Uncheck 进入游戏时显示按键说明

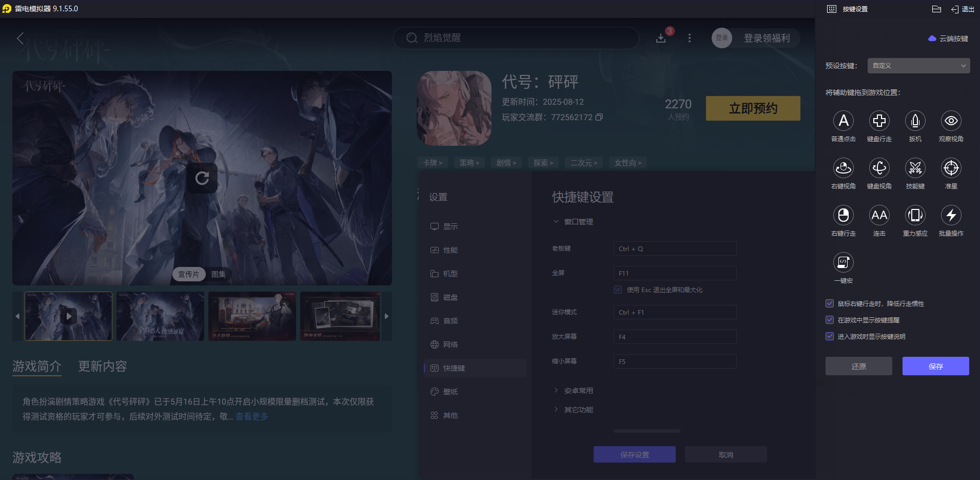tap(829, 336)
